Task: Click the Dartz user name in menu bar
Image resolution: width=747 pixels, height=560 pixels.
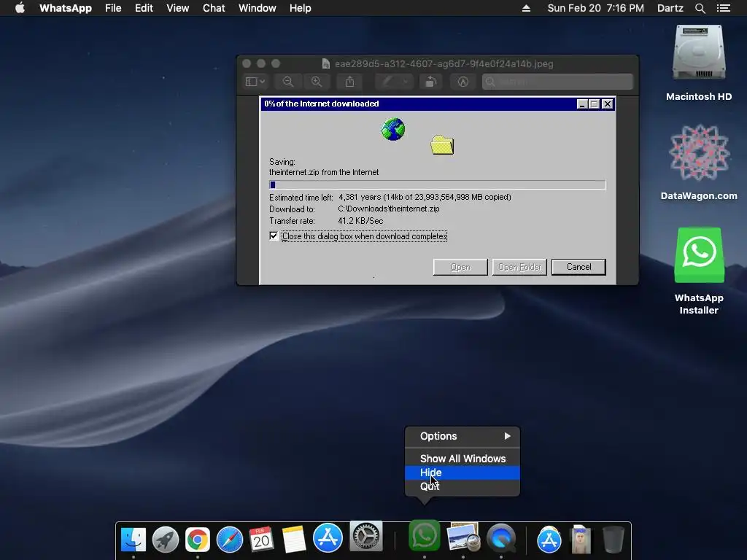Action: tap(670, 8)
